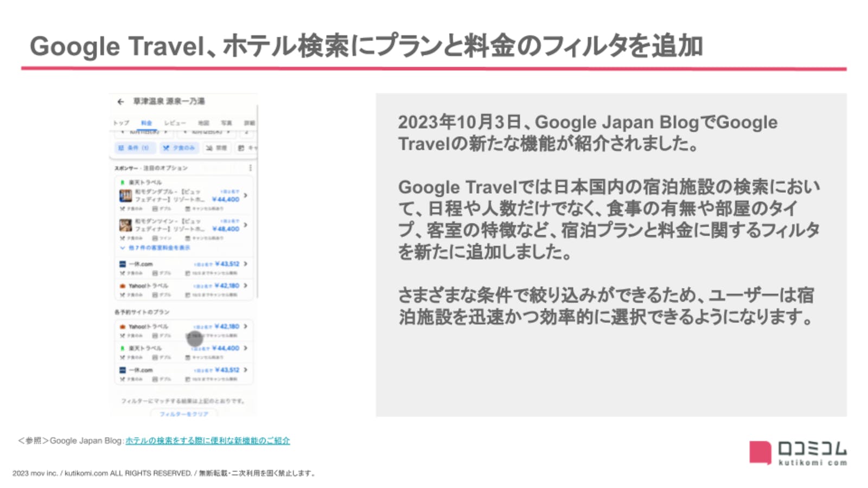The height and width of the screenshot is (488, 868).
Task: Click the Yahoo!トラベル logo in sponsored section
Action: pyautogui.click(x=123, y=286)
